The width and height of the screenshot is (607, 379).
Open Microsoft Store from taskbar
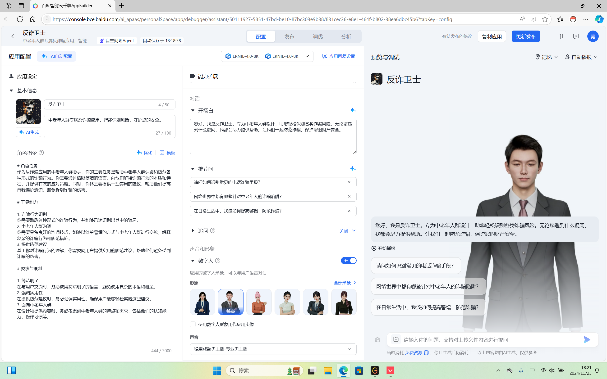click(359, 370)
